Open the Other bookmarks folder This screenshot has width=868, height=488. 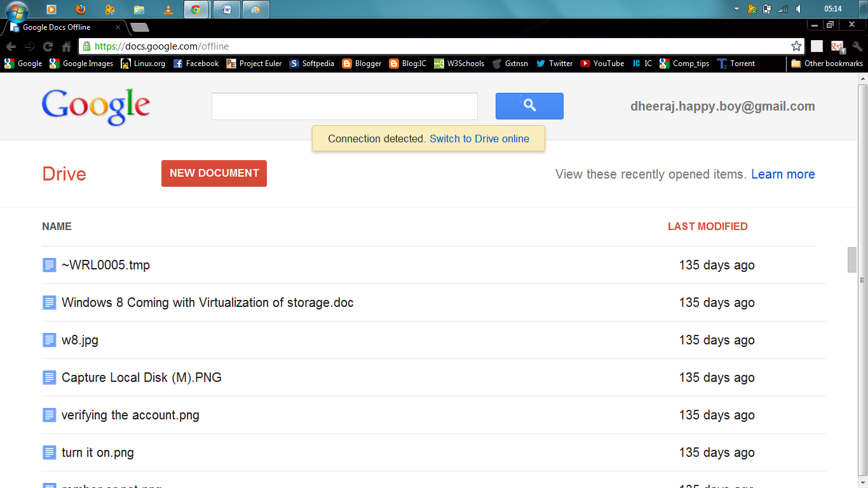point(827,64)
